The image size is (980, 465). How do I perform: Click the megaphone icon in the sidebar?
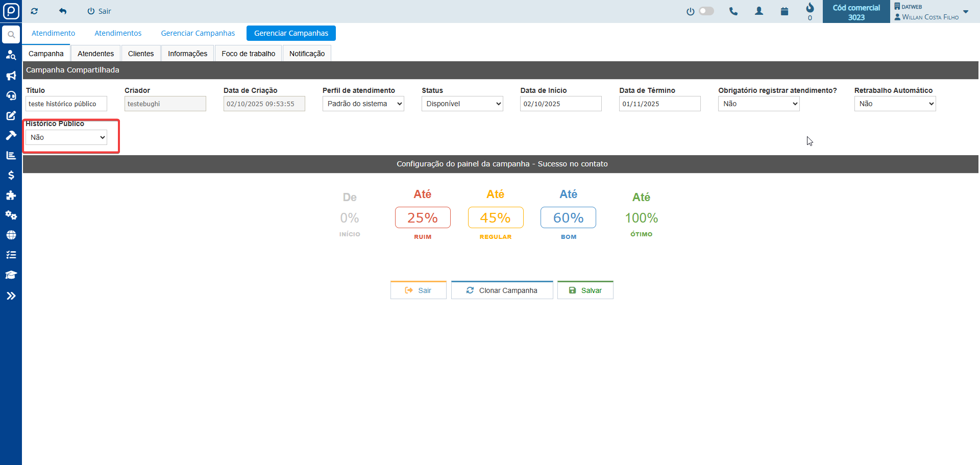click(x=11, y=76)
